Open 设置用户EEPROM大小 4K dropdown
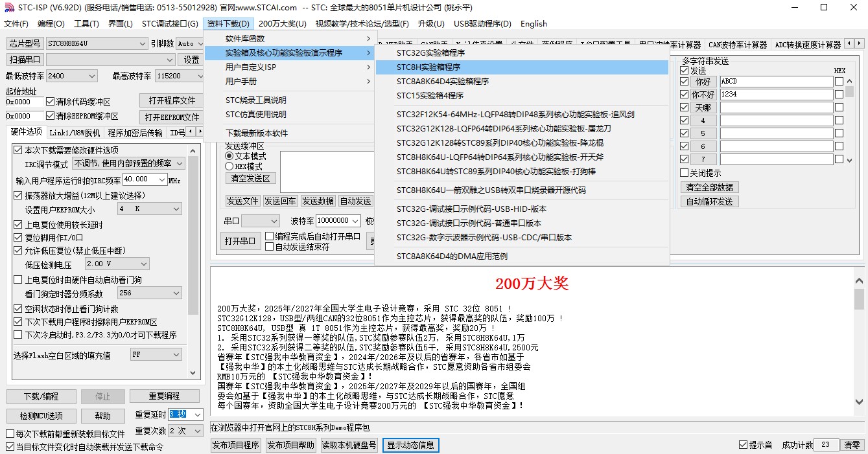The width and height of the screenshot is (868, 454). click(x=150, y=209)
